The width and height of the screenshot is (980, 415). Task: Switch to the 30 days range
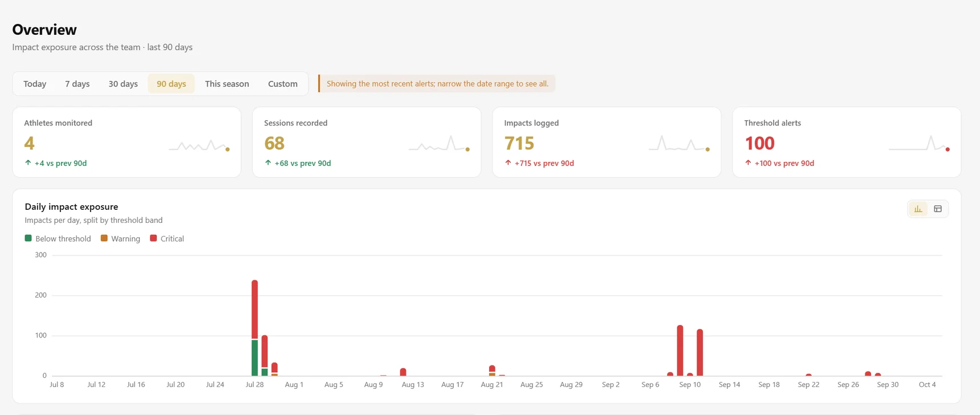(x=123, y=84)
